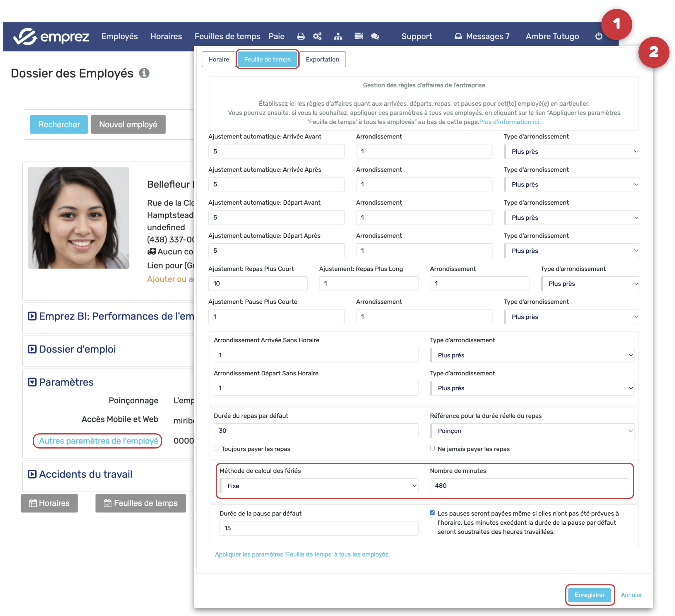Image resolution: width=675 pixels, height=616 pixels.
Task: Enable Toujours payer les repas checkbox
Action: tap(216, 448)
